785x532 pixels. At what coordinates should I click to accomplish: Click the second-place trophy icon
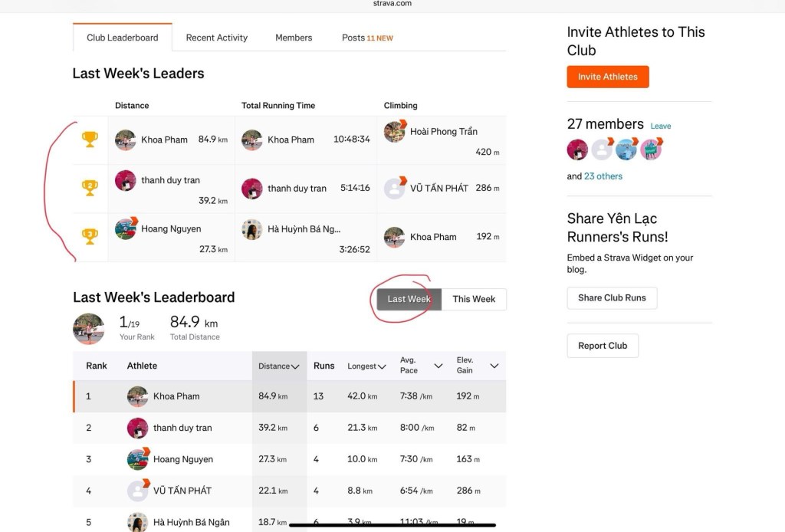pos(90,188)
